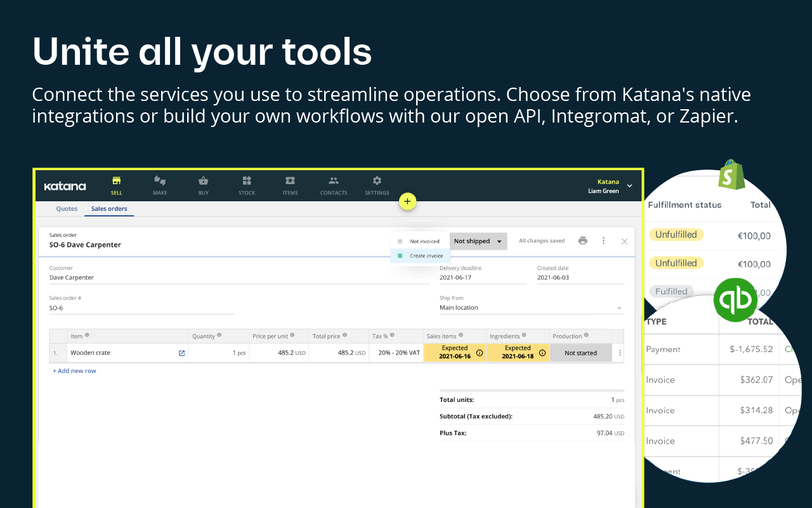Screen dimensions: 812x508
Task: Choose the Create invoice option
Action: pyautogui.click(x=421, y=256)
